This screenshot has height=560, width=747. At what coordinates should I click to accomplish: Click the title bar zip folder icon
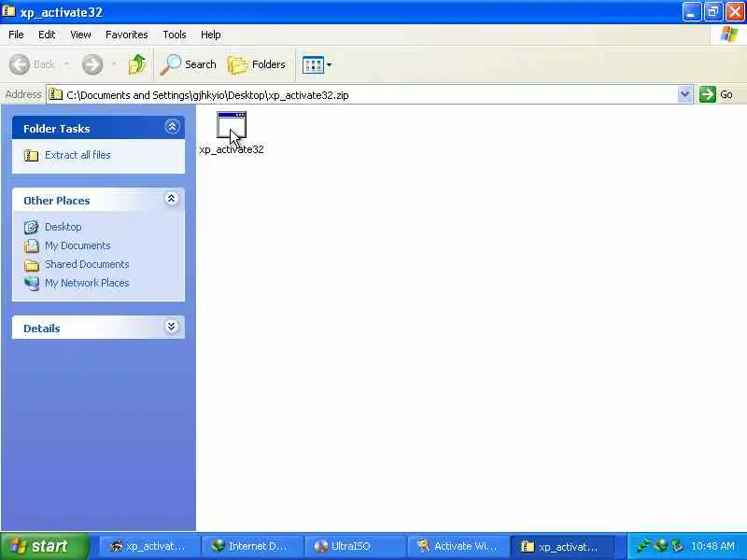pyautogui.click(x=8, y=11)
